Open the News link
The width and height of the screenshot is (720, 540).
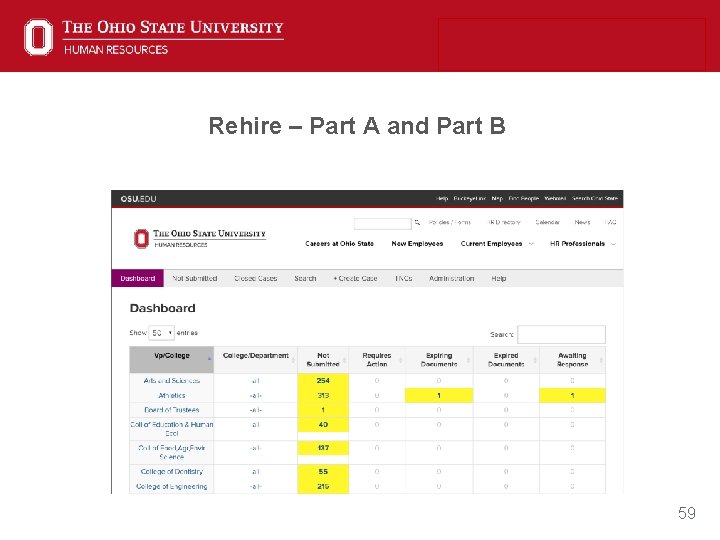[x=582, y=222]
